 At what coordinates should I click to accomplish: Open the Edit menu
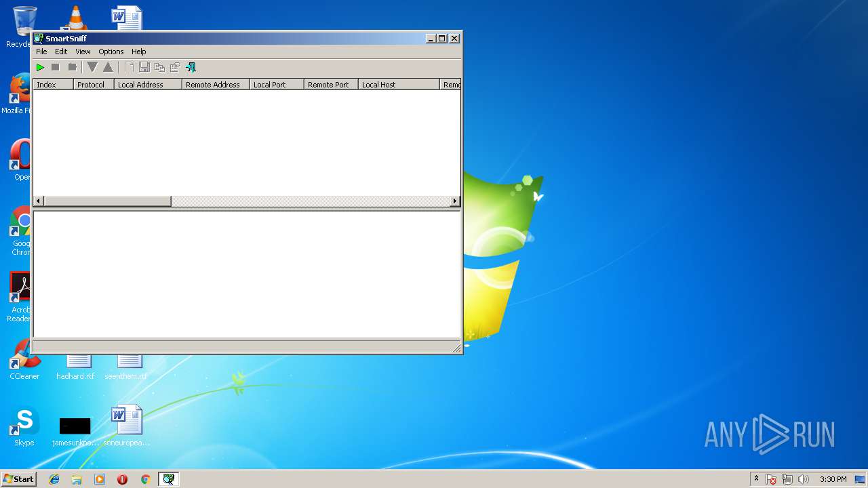[x=61, y=52]
